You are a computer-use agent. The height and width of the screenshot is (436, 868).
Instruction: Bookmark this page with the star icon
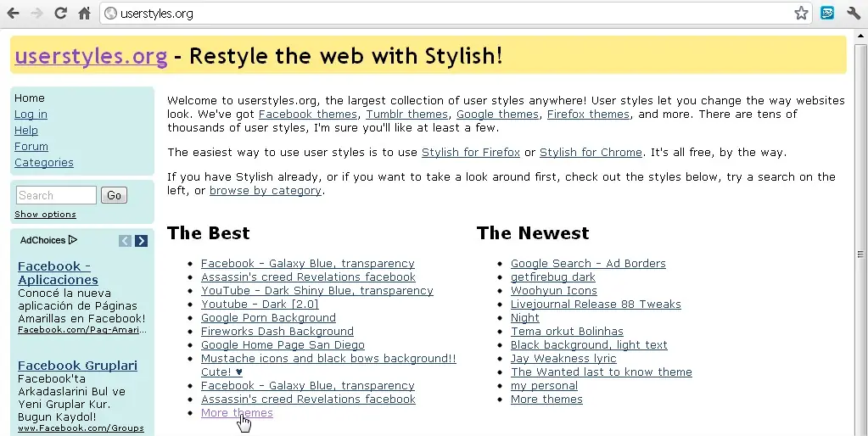click(x=801, y=14)
